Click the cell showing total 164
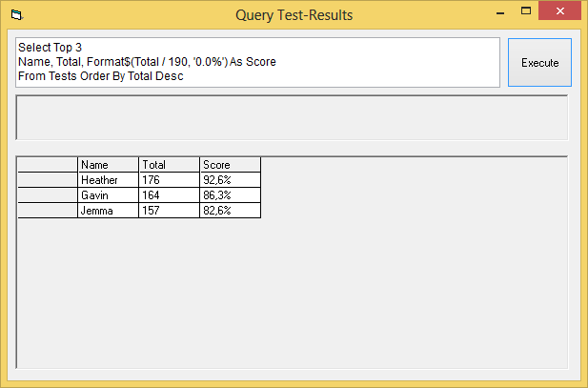Screen dimensions: 588x388 pos(169,194)
